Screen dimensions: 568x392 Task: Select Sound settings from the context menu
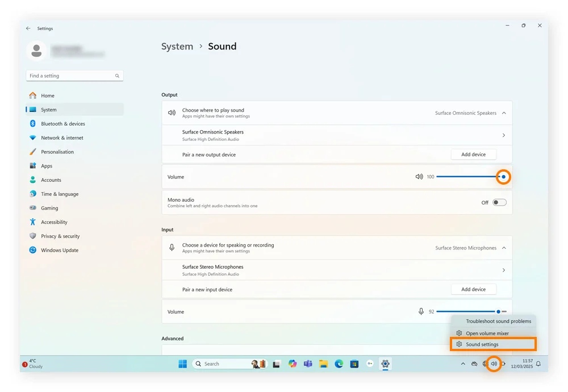click(x=482, y=344)
